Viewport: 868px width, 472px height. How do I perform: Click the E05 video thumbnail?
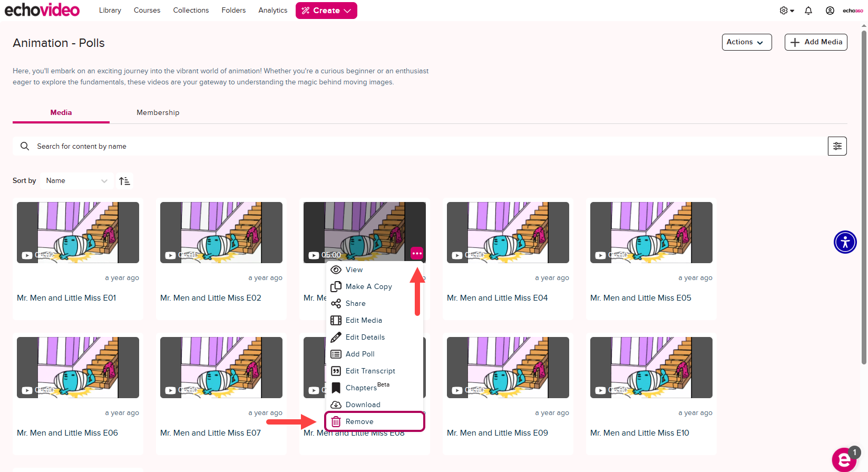[651, 233]
